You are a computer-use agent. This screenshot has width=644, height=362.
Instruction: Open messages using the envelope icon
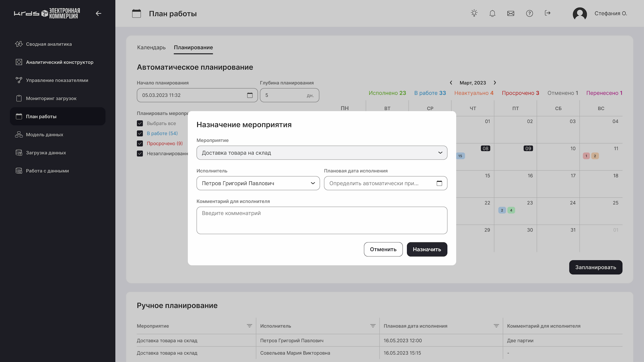click(x=511, y=13)
